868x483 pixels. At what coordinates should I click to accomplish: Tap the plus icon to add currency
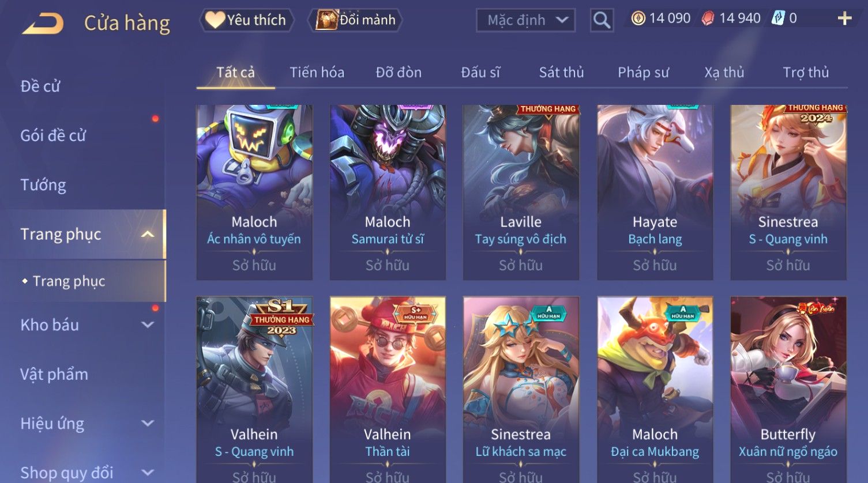[844, 19]
